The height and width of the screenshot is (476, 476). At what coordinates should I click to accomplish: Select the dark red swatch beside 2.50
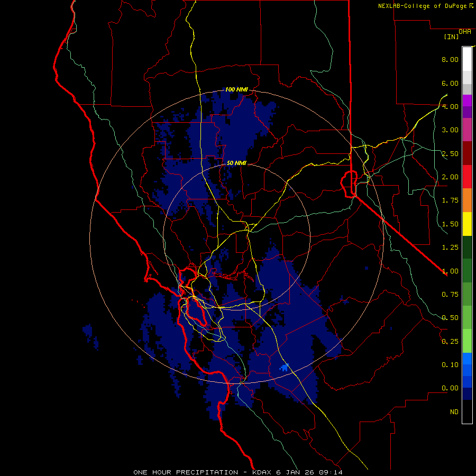coord(467,153)
